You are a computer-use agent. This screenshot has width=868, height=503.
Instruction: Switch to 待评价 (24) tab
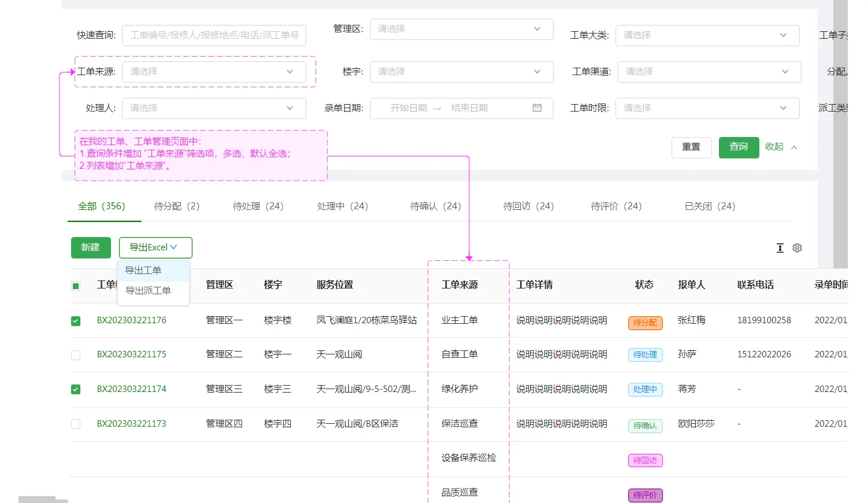point(616,206)
